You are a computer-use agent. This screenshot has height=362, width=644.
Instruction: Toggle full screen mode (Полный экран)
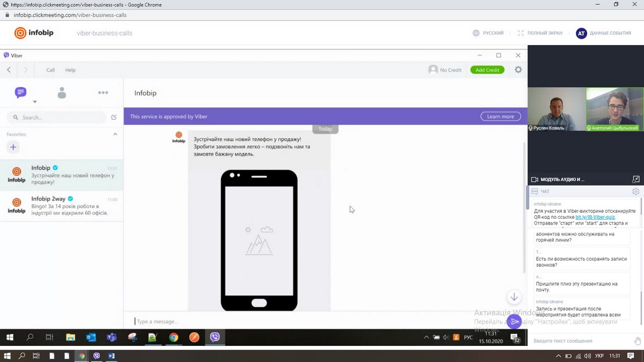(x=540, y=33)
